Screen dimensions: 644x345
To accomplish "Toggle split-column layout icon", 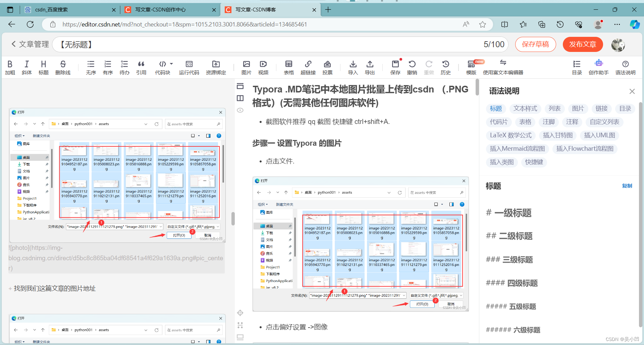I will coord(240,98).
